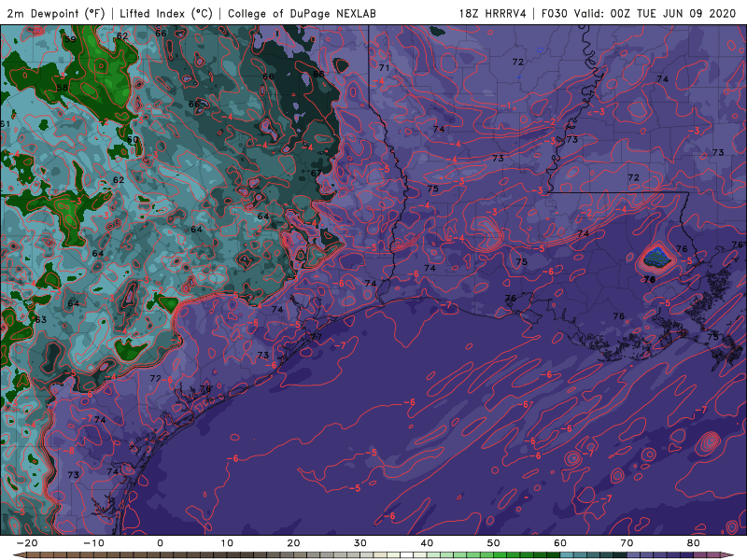
Task: Click the left end arrow of the color bar
Action: (x=19, y=555)
